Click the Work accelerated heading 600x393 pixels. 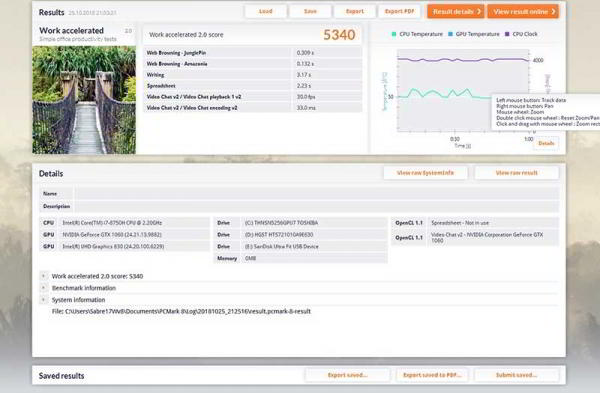pyautogui.click(x=72, y=31)
